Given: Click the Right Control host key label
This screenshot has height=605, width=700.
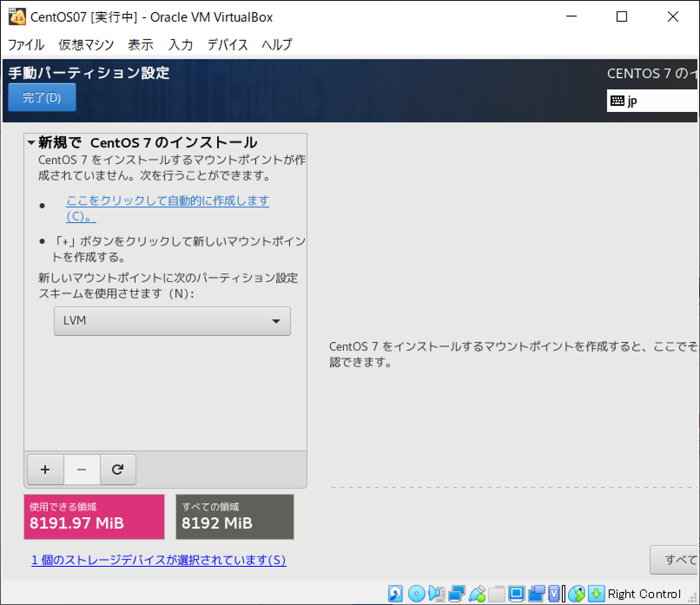Looking at the screenshot, I should pos(644,594).
